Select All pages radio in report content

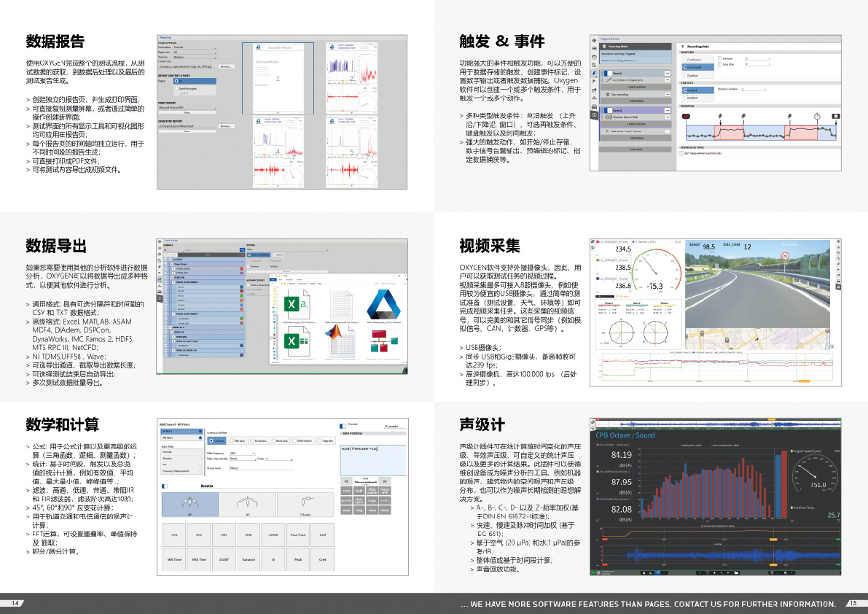point(195,81)
